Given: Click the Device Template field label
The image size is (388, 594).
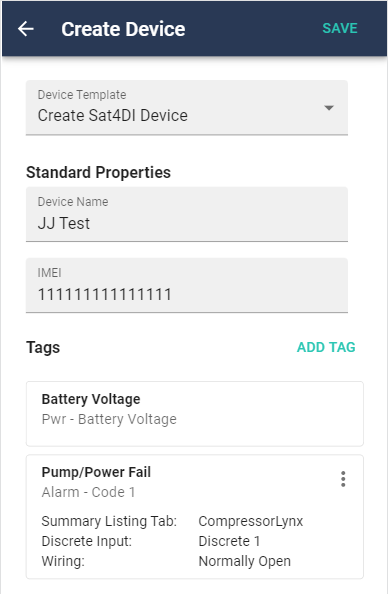Looking at the screenshot, I should pos(82,95).
